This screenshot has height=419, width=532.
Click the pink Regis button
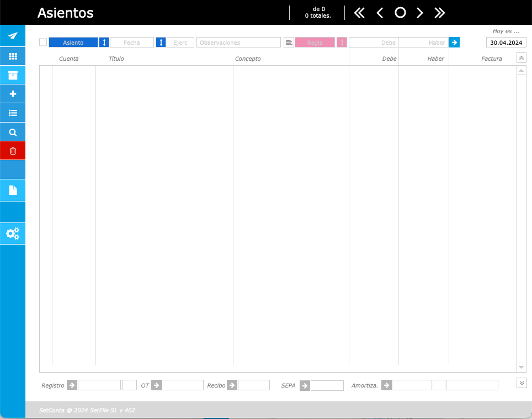[315, 43]
